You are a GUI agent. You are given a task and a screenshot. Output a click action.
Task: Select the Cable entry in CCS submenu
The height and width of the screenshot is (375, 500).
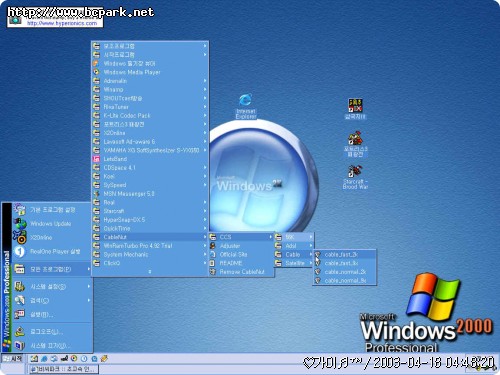tap(294, 254)
